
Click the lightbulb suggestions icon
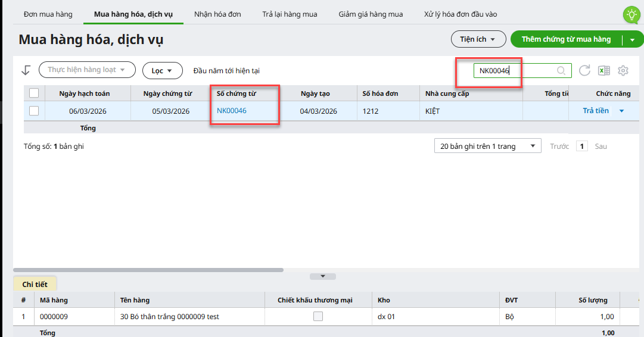coord(630,15)
